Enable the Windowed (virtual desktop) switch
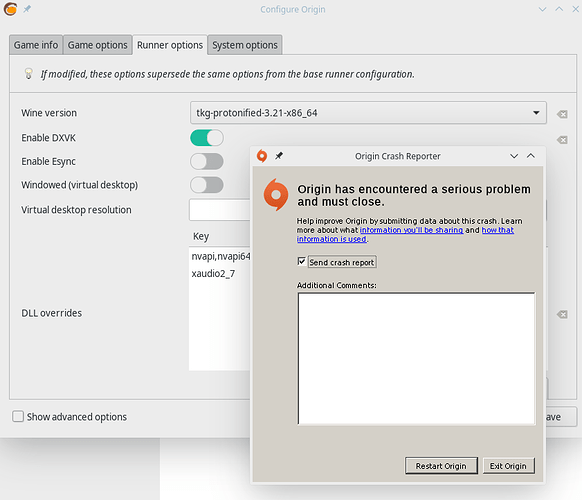The height and width of the screenshot is (500, 582). (x=207, y=185)
